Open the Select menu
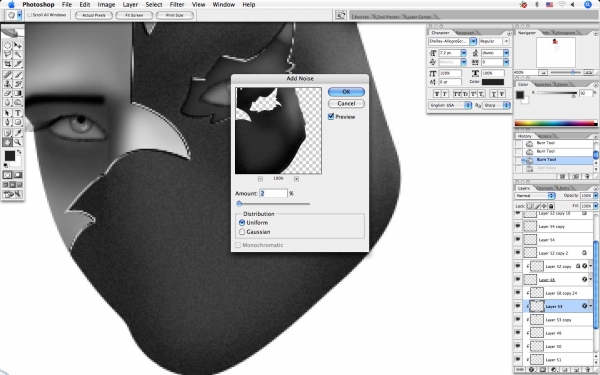Image resolution: width=600 pixels, height=375 pixels. [154, 5]
